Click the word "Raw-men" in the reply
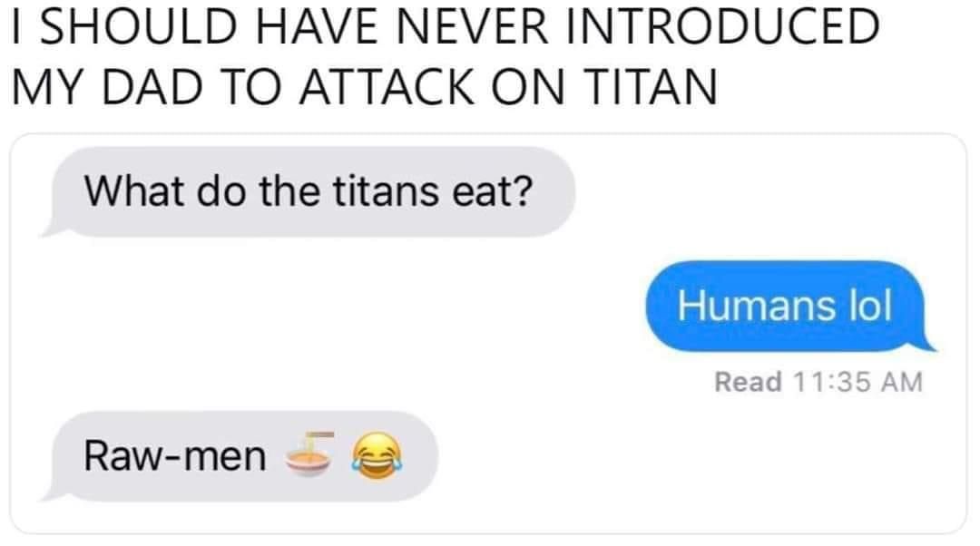The image size is (980, 546). click(x=175, y=457)
